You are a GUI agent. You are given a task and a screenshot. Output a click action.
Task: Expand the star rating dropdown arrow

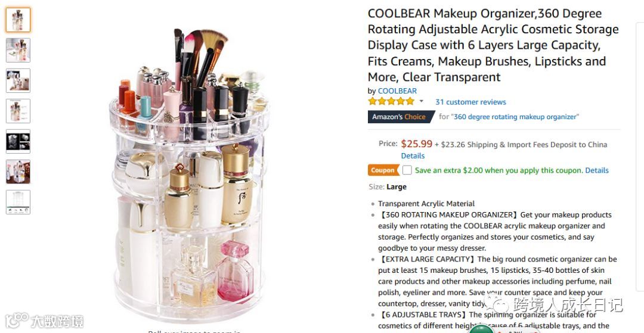[422, 101]
